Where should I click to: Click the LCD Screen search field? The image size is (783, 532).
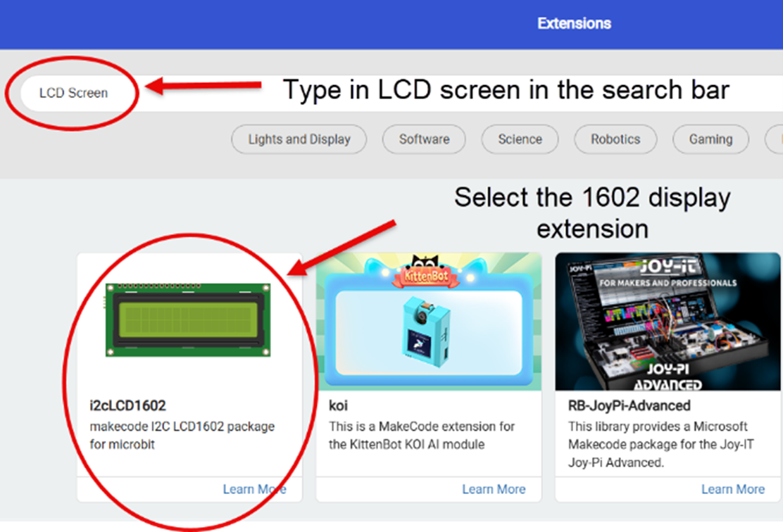click(x=401, y=94)
